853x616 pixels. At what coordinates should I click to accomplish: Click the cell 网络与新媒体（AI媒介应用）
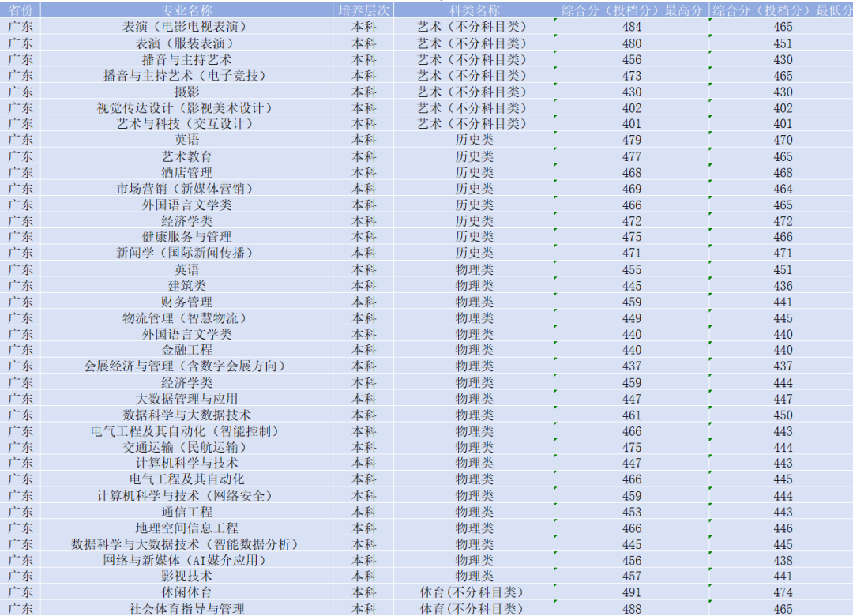pos(186,560)
